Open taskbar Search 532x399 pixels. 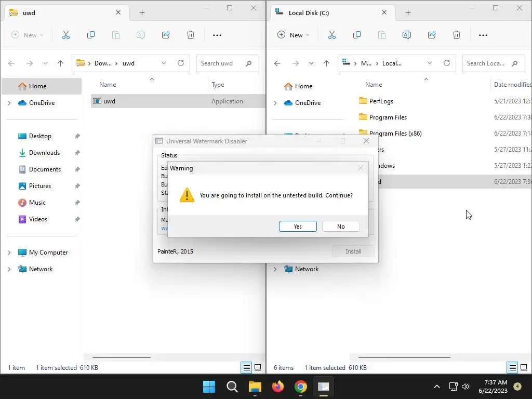tap(232, 387)
